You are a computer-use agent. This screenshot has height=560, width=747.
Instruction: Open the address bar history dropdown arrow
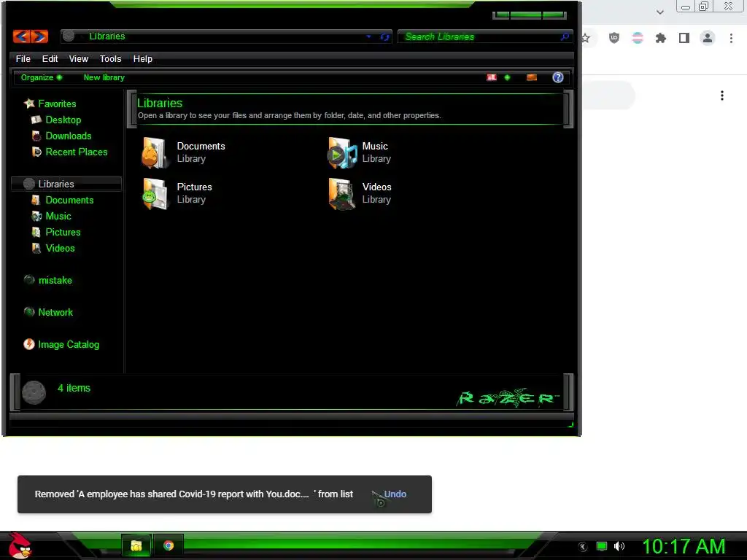click(368, 36)
